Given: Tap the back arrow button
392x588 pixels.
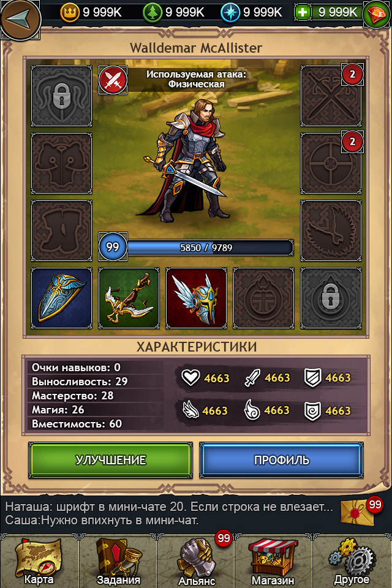Looking at the screenshot, I should pyautogui.click(x=20, y=19).
